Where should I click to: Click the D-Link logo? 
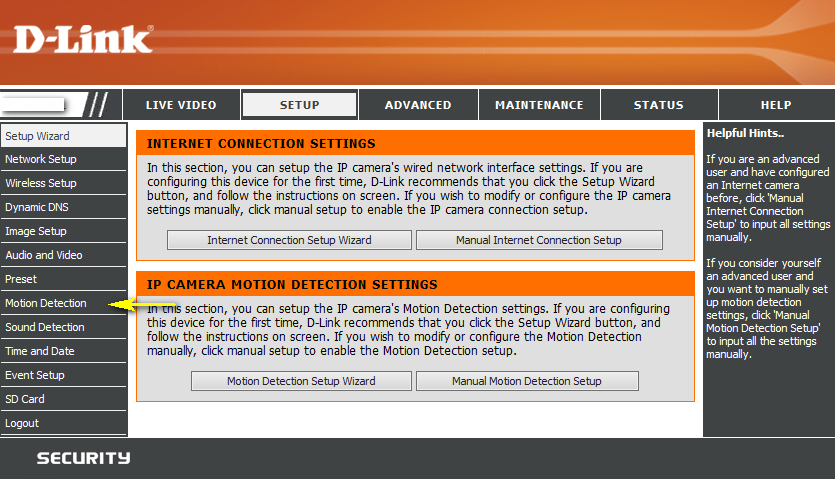(x=83, y=39)
